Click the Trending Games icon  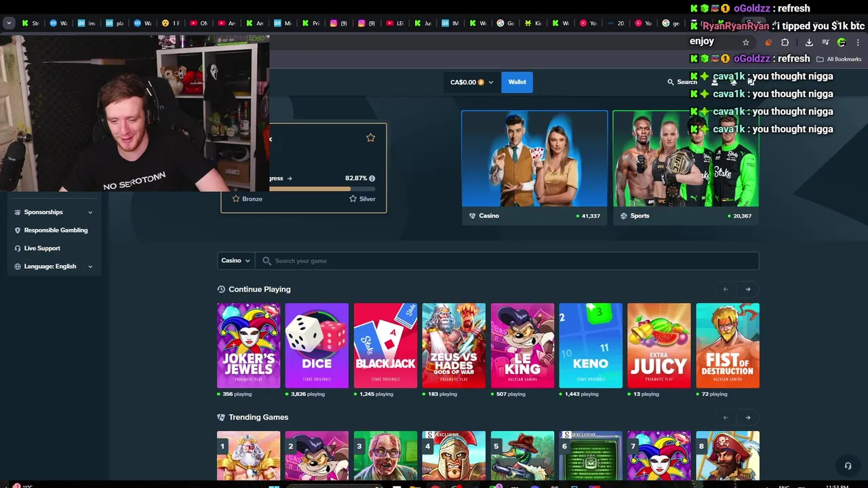pos(221,418)
